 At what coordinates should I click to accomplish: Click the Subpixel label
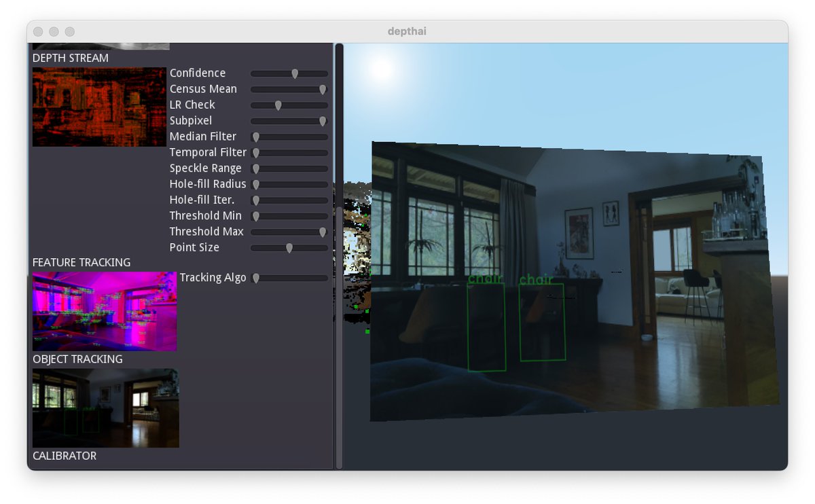[x=191, y=121]
